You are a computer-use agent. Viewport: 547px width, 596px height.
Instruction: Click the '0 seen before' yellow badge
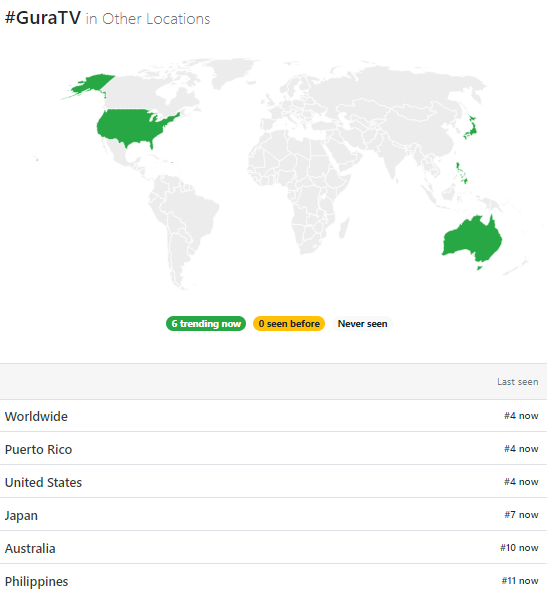[289, 323]
